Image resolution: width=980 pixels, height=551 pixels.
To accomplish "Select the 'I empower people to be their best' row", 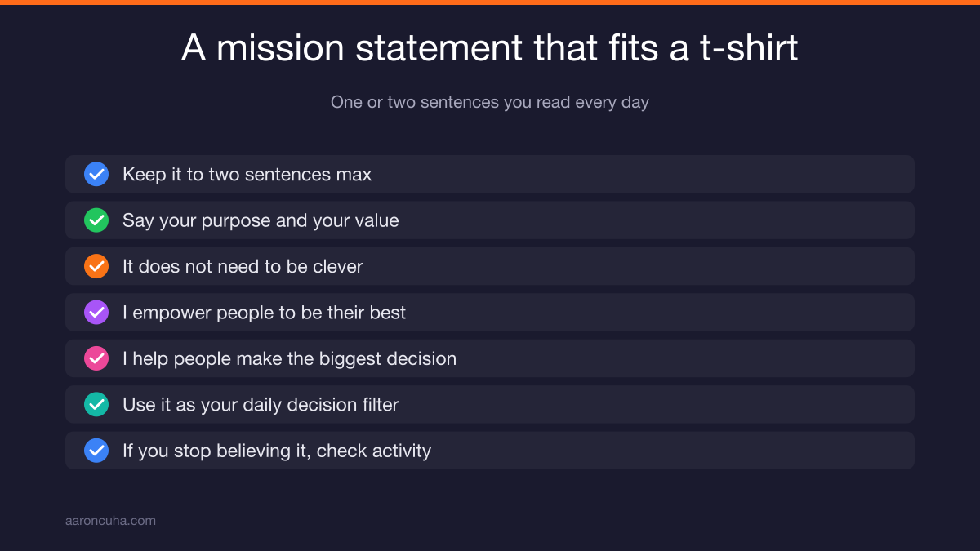I will coord(490,313).
